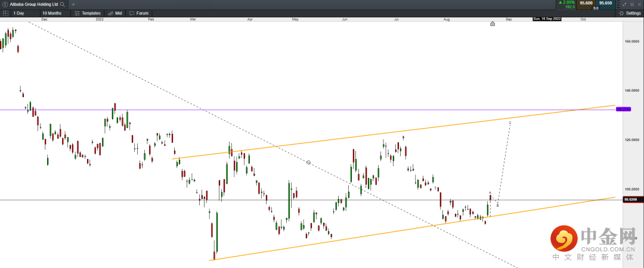Click the circled 1 chart number icon

tap(5, 4)
